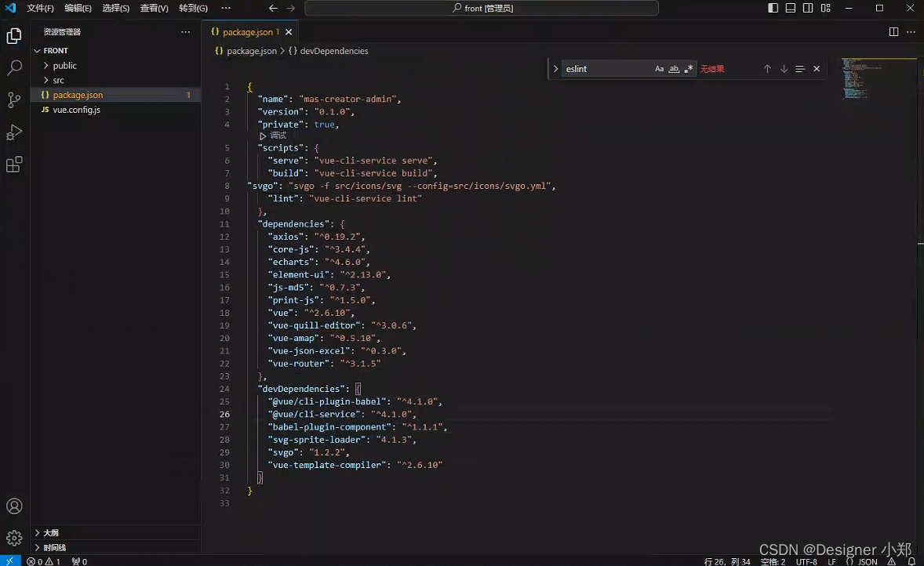The image size is (924, 566).
Task: Click line number 26 in the gutter
Action: (x=224, y=414)
